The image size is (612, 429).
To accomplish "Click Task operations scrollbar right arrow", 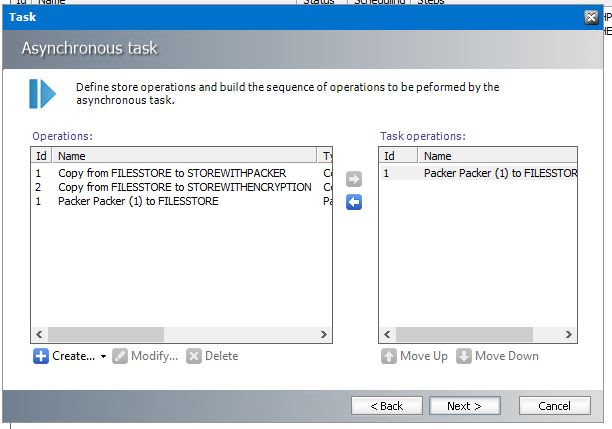I will point(569,335).
